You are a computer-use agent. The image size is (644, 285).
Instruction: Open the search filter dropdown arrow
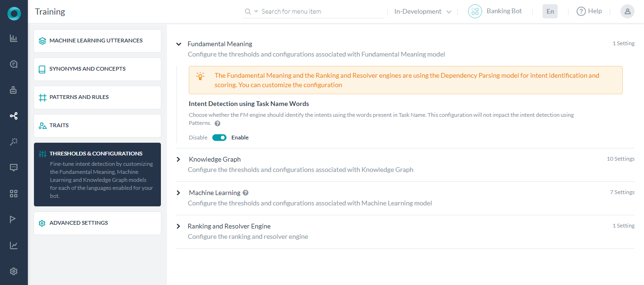click(256, 11)
